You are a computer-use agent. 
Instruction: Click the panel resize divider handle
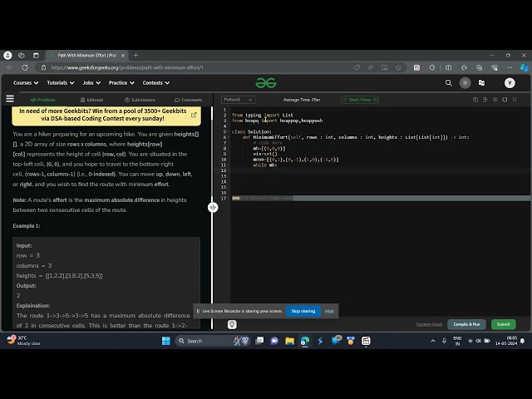pyautogui.click(x=213, y=207)
